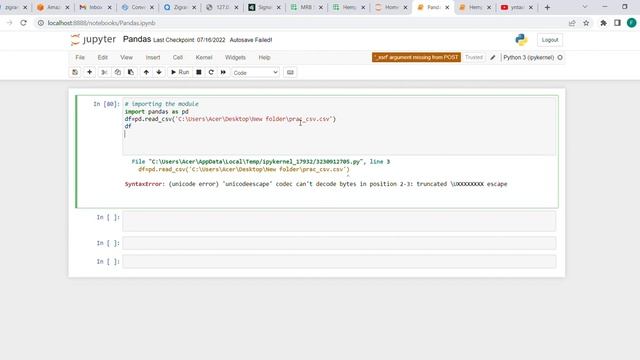Open a new browser tab
640x360 pixels.
coord(547,7)
